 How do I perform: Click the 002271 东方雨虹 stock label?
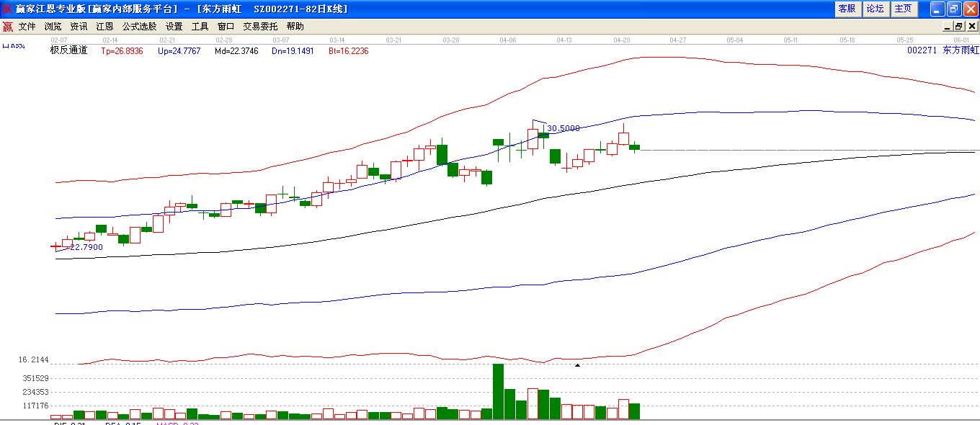point(943,50)
